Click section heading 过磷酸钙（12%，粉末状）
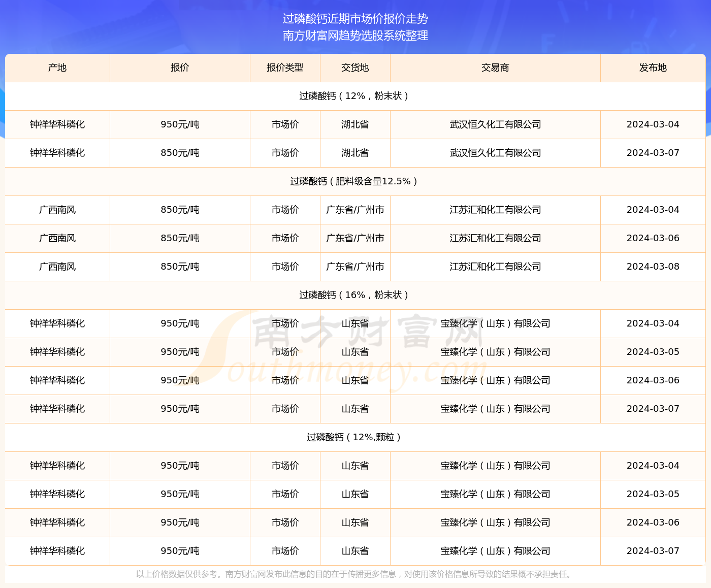This screenshot has height=588, width=711. (x=355, y=96)
